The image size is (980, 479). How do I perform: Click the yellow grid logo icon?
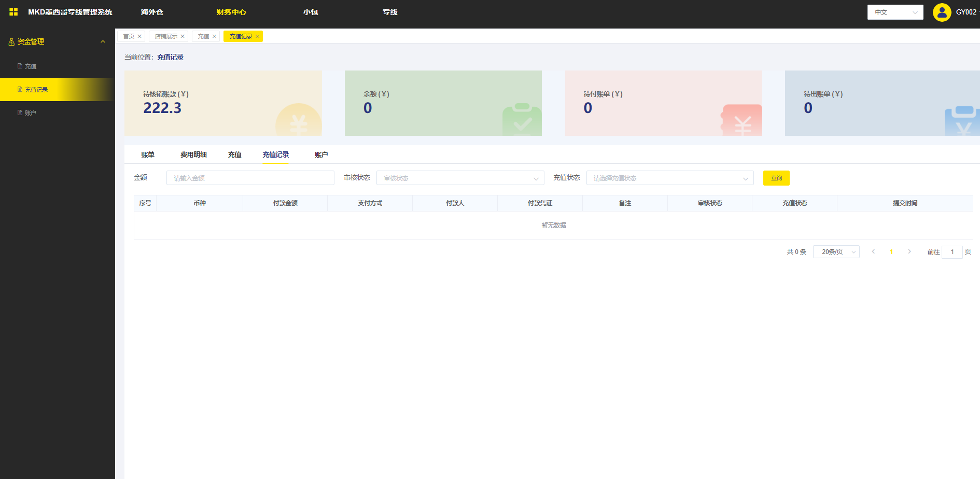tap(13, 12)
